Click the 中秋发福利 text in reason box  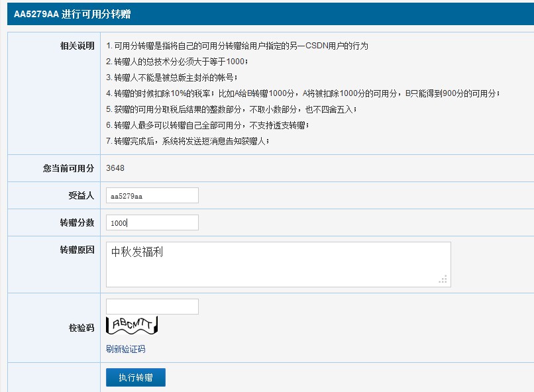[137, 252]
